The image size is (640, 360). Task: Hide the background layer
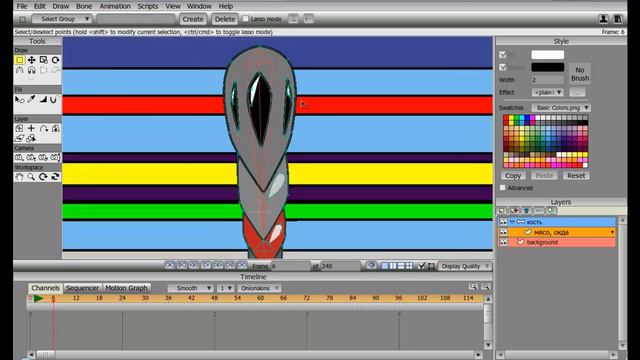(503, 242)
